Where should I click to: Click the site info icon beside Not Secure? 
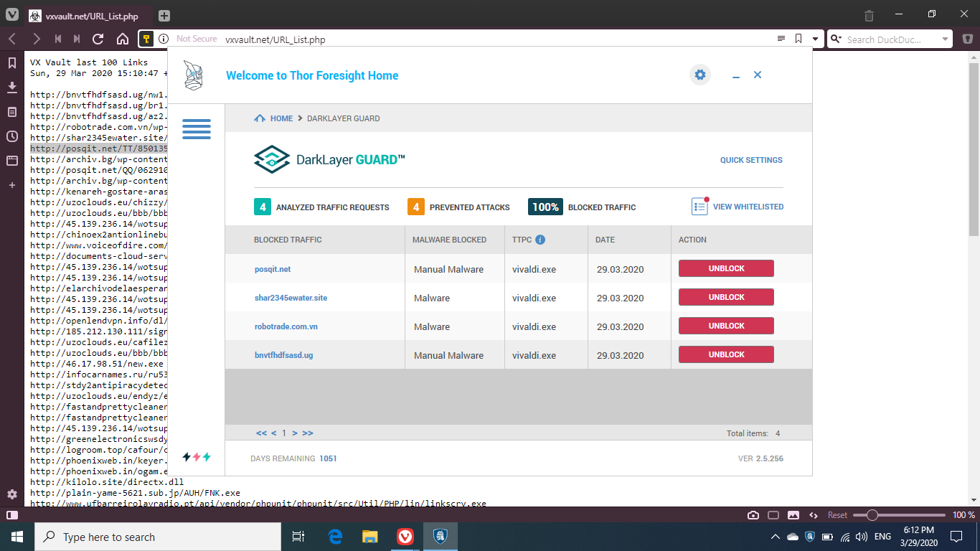(x=164, y=39)
